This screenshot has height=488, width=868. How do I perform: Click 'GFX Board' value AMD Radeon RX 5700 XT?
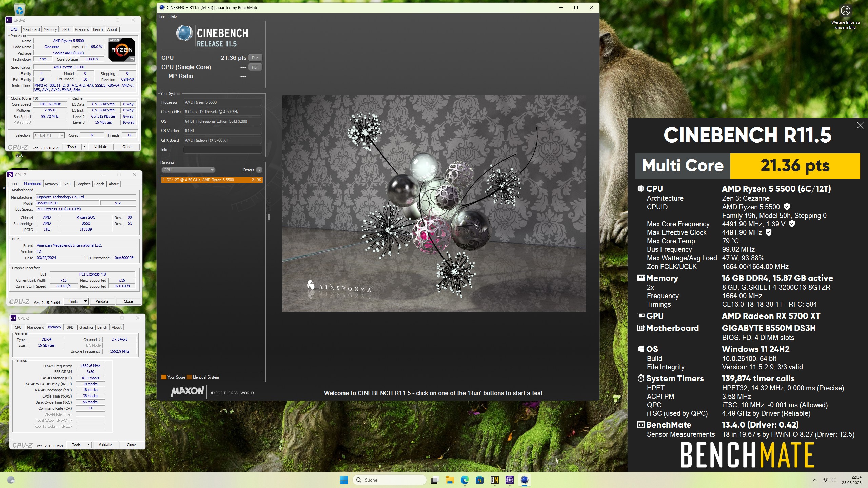coord(222,140)
